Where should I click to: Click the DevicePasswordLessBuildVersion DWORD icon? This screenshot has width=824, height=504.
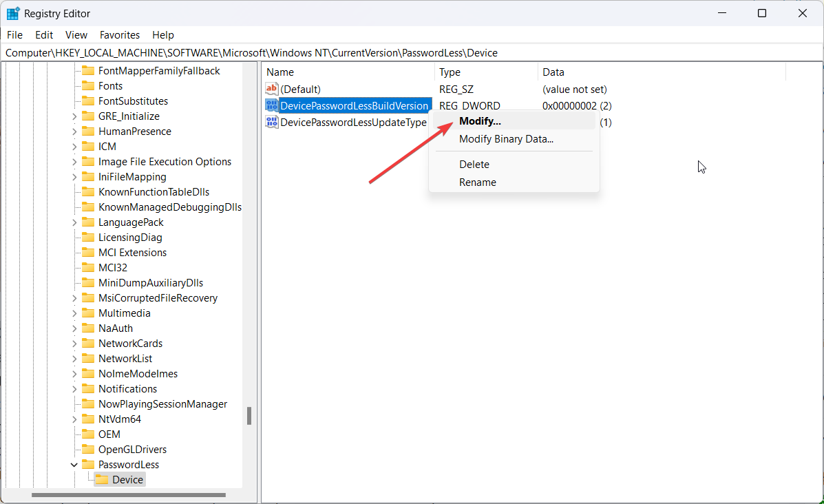pos(272,105)
